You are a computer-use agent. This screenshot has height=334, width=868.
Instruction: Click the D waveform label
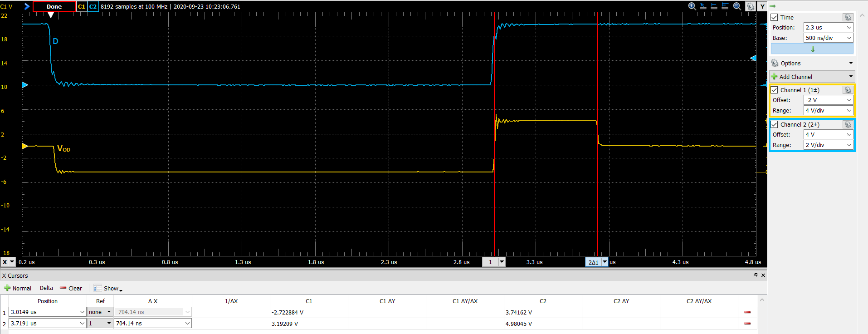pyautogui.click(x=55, y=41)
